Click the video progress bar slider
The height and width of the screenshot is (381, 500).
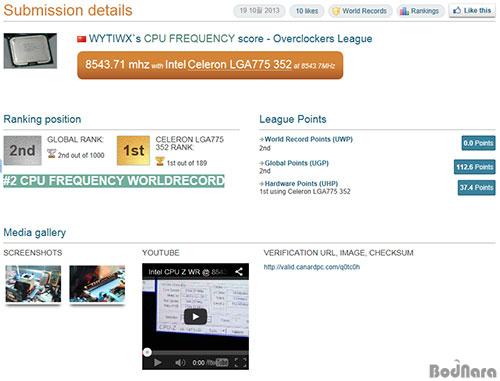pos(195,352)
